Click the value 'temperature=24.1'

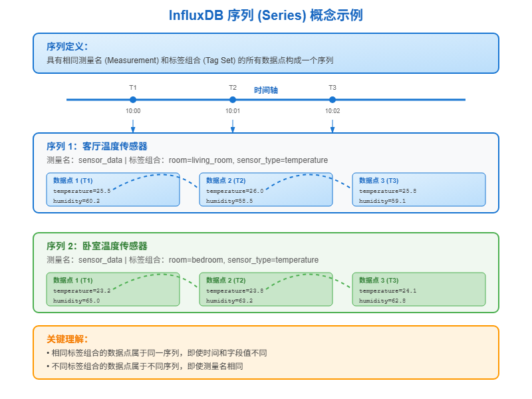[x=388, y=291]
